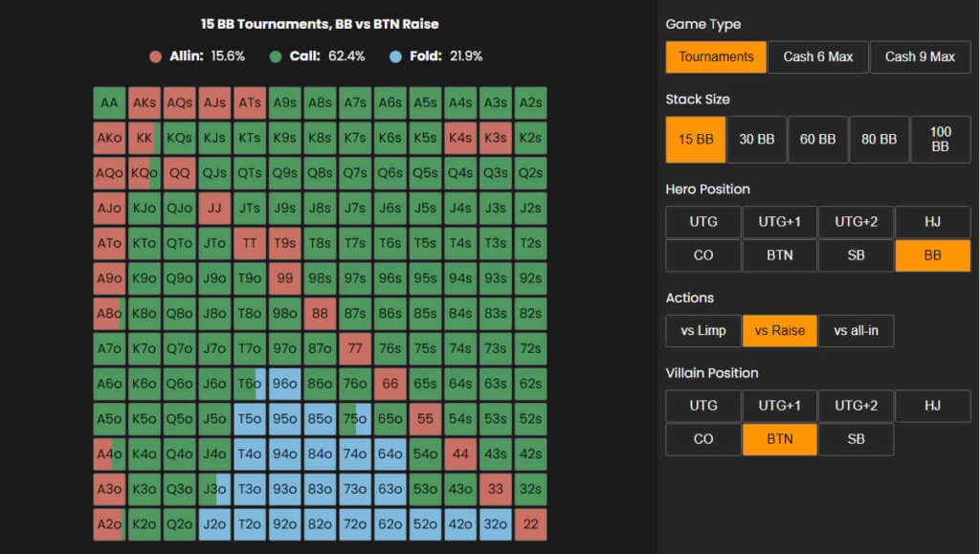
Task: Click the red Allin legend dot
Action: [156, 56]
